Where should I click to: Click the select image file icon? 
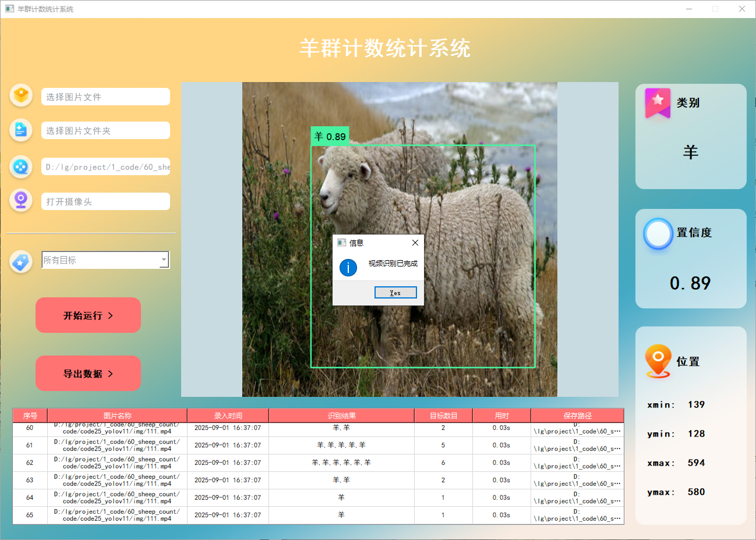[x=21, y=95]
